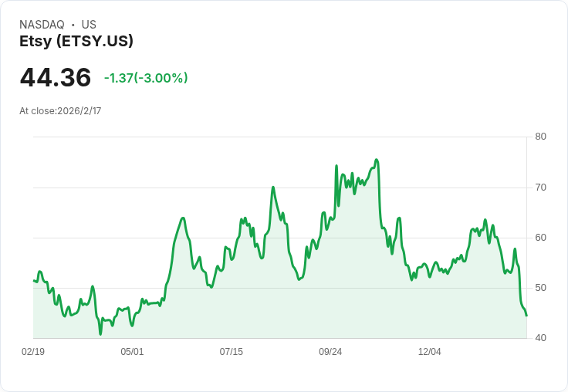Select the 09/24 date on the x-axis
Image resolution: width=568 pixels, height=392 pixels.
[x=330, y=352]
